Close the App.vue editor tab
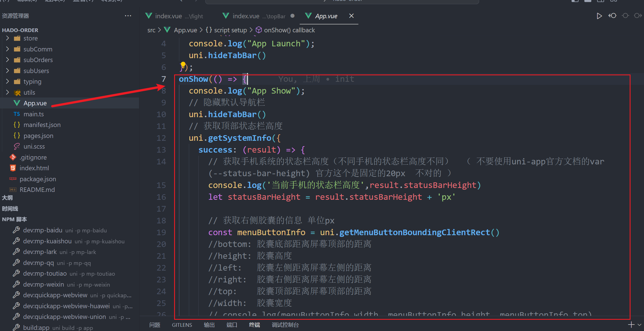The width and height of the screenshot is (644, 331). (x=351, y=16)
